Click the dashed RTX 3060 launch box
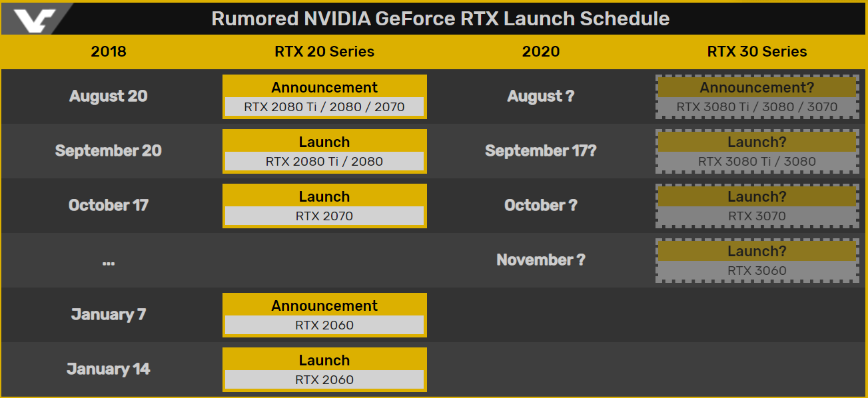 point(757,260)
